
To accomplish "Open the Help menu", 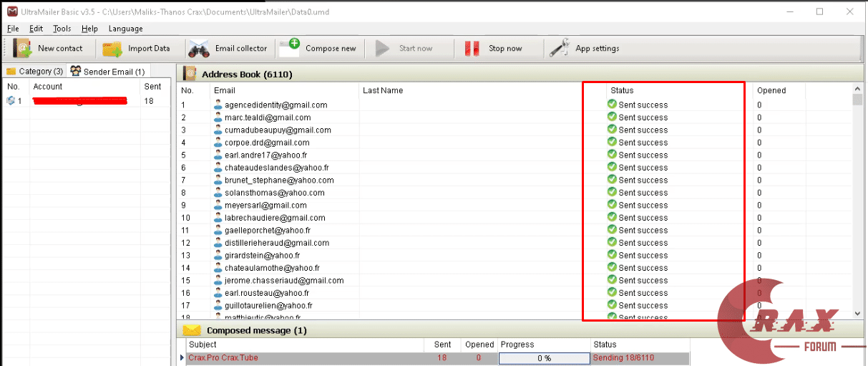I will click(x=89, y=29).
